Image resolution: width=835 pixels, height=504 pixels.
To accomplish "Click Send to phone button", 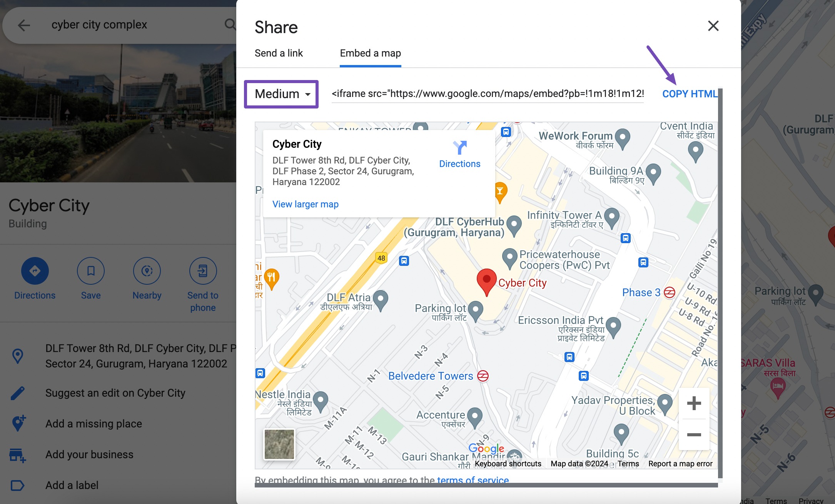I will pos(203,285).
